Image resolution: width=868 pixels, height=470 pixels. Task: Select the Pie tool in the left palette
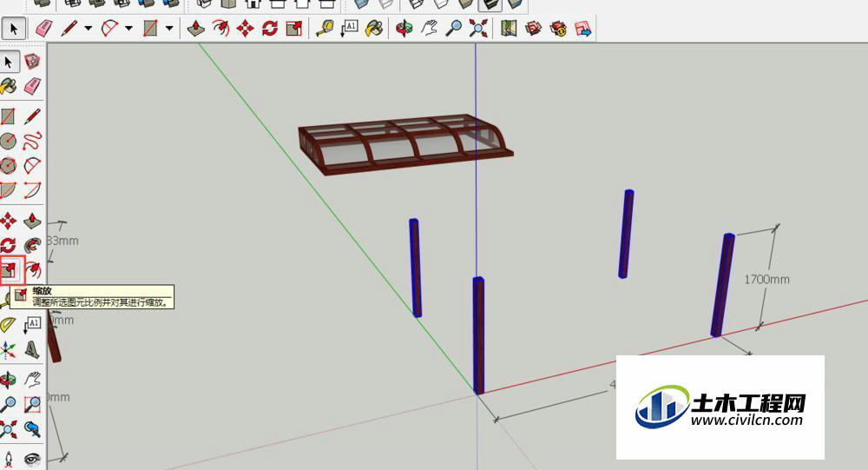coord(8,190)
